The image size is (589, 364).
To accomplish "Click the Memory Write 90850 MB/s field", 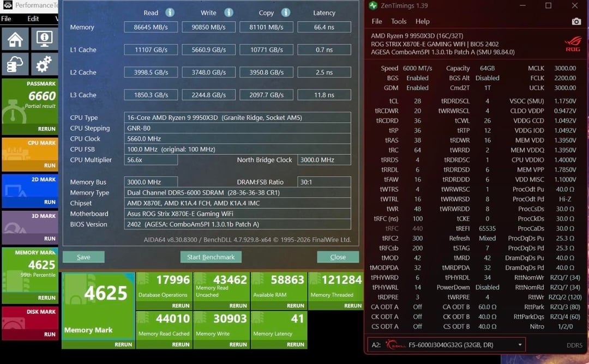I will 208,27.
